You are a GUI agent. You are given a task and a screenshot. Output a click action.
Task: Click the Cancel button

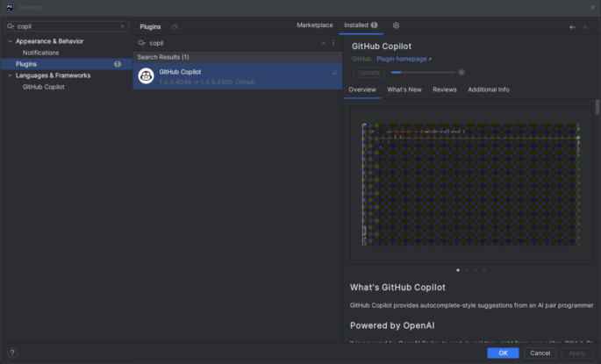540,353
